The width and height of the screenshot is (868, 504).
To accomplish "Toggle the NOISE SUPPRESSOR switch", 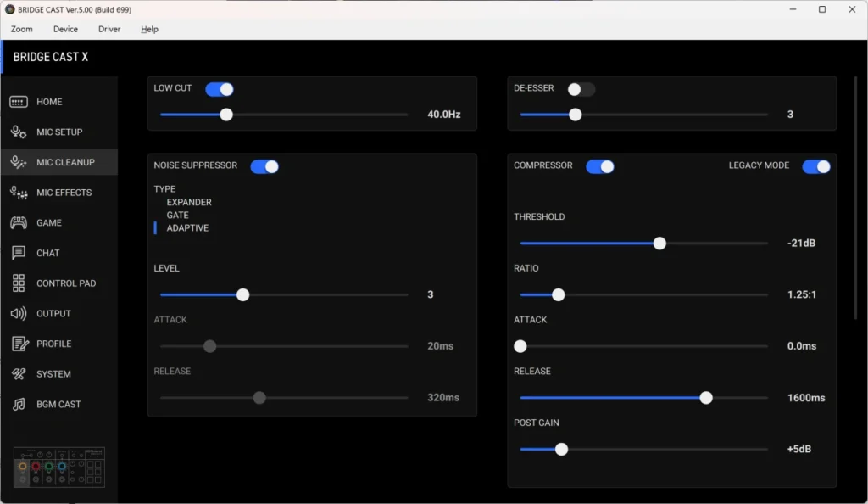I will click(x=264, y=166).
